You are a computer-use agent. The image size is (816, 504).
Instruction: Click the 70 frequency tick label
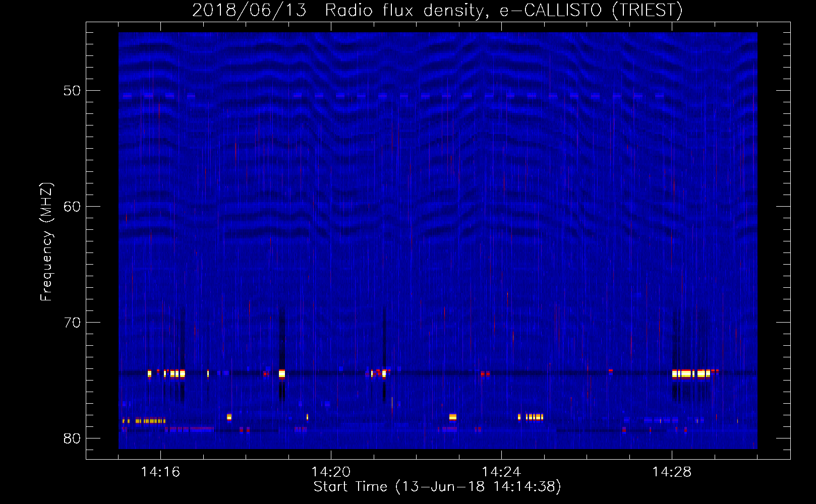coord(72,323)
